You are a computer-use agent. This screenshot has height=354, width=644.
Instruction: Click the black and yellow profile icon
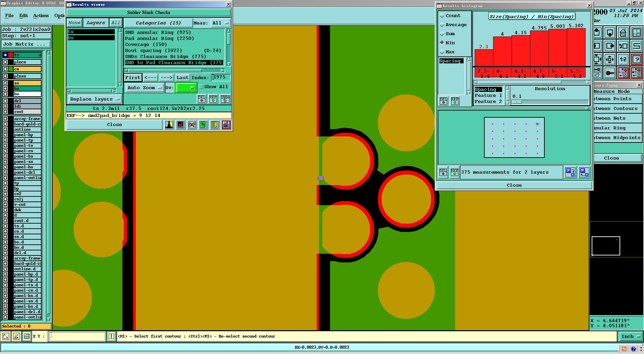coord(169,125)
